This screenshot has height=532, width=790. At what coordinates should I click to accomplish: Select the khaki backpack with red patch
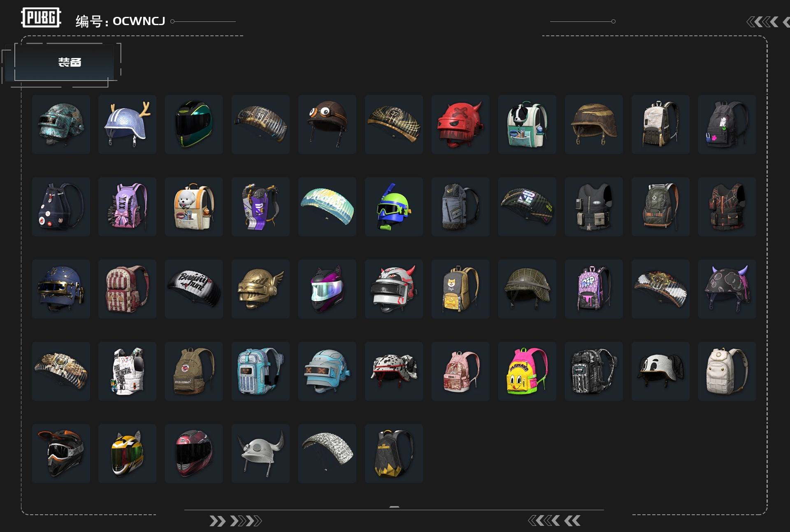pyautogui.click(x=194, y=371)
